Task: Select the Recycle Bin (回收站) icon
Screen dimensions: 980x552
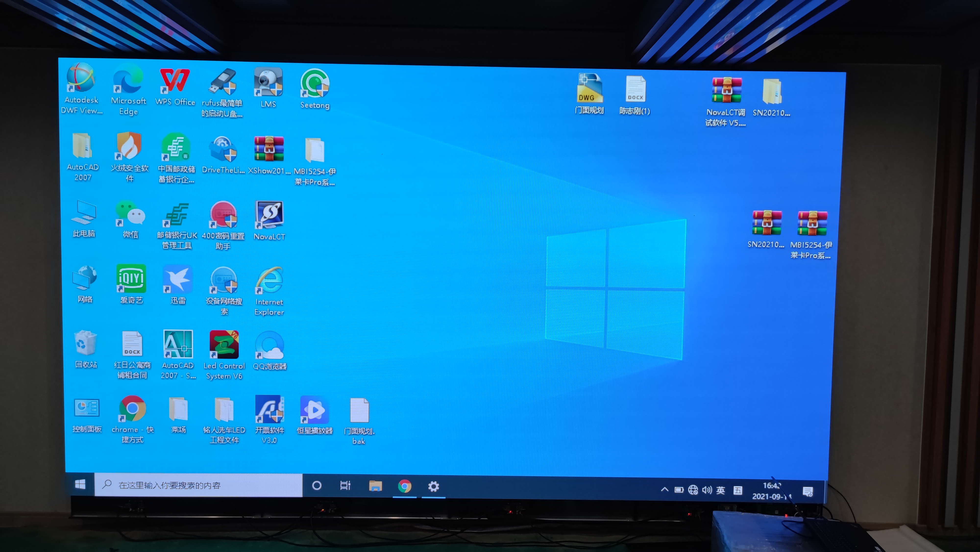Action: coord(86,344)
